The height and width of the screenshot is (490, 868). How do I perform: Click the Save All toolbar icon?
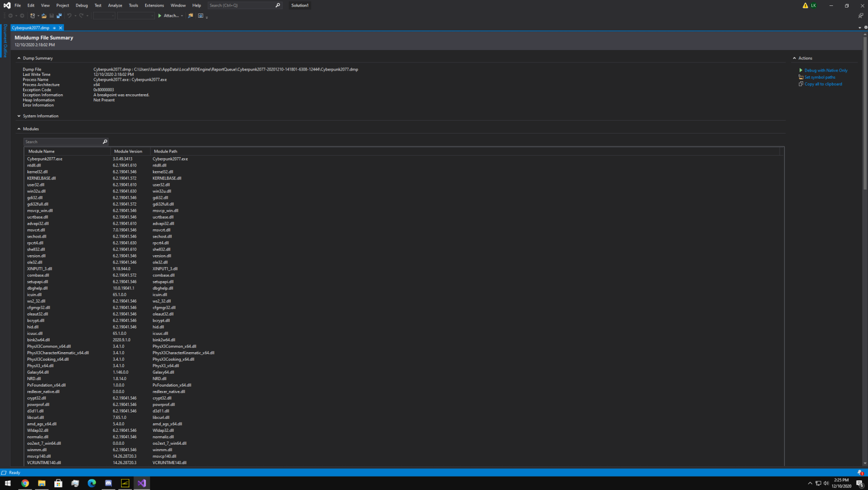click(x=59, y=16)
